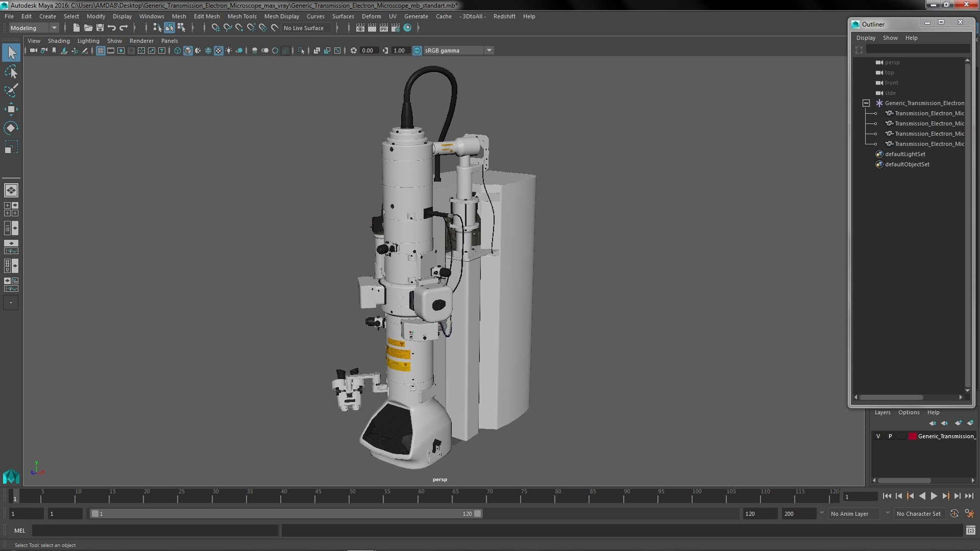The width and height of the screenshot is (980, 551).
Task: Open the layer editor Options menu
Action: [x=909, y=412]
